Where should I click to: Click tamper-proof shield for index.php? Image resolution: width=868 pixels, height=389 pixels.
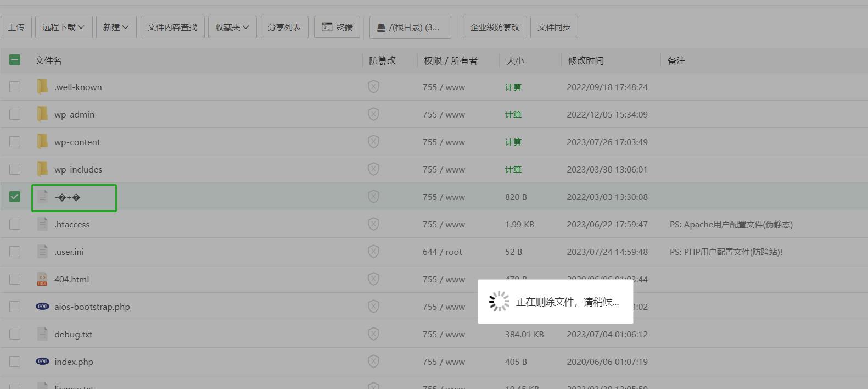(373, 362)
